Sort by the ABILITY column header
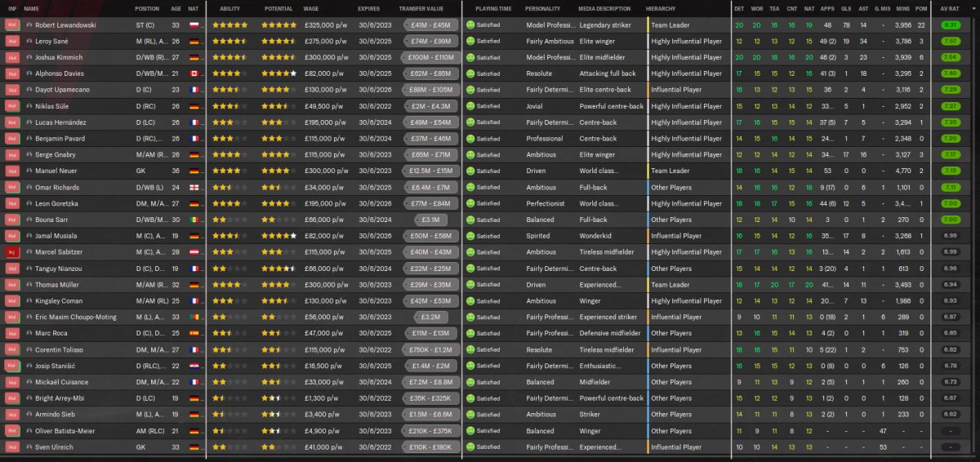The height and width of the screenshot is (462, 980). pos(229,8)
